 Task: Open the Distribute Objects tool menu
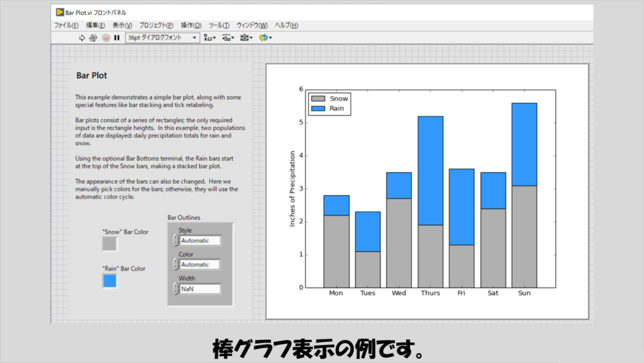coord(228,38)
